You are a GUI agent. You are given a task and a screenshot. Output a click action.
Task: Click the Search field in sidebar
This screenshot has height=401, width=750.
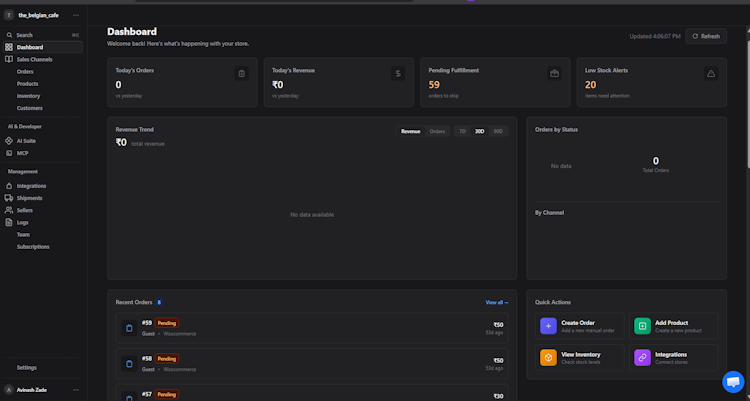click(x=43, y=35)
